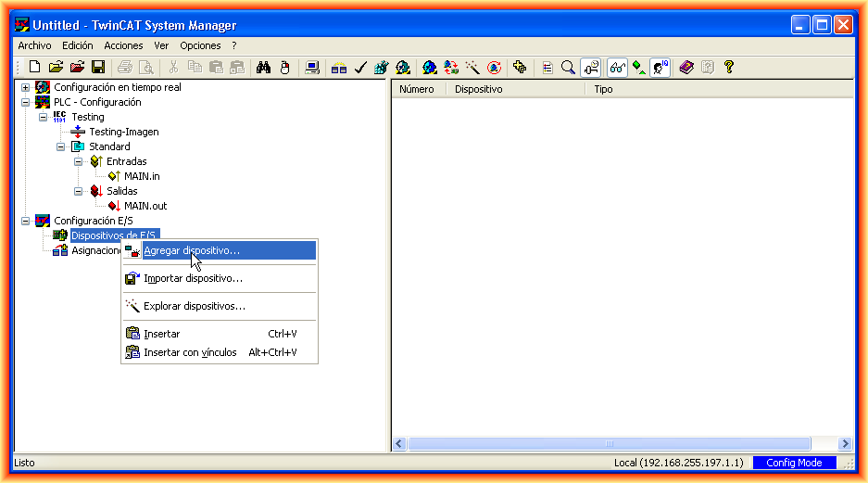Click the Save diskette toolbar icon
868x483 pixels.
click(x=97, y=67)
